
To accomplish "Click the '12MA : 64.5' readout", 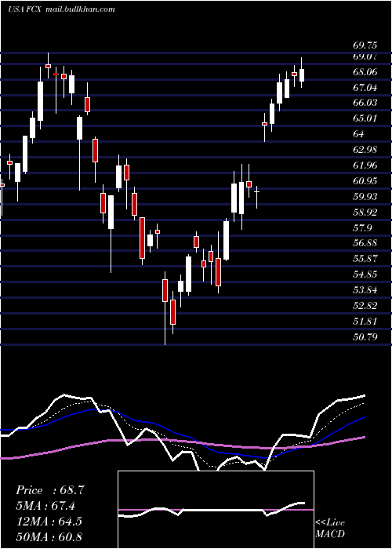I will click(49, 522).
